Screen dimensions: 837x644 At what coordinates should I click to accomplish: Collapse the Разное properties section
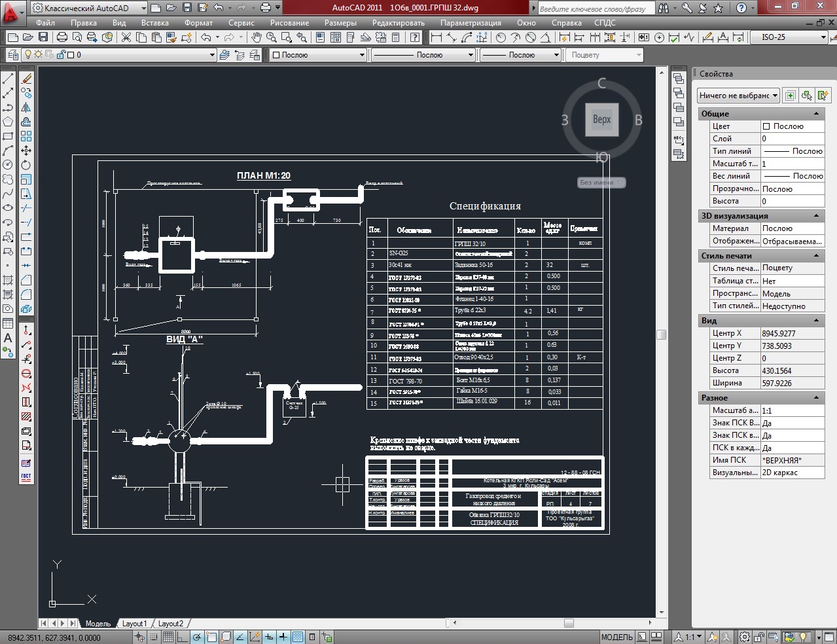[x=816, y=398]
